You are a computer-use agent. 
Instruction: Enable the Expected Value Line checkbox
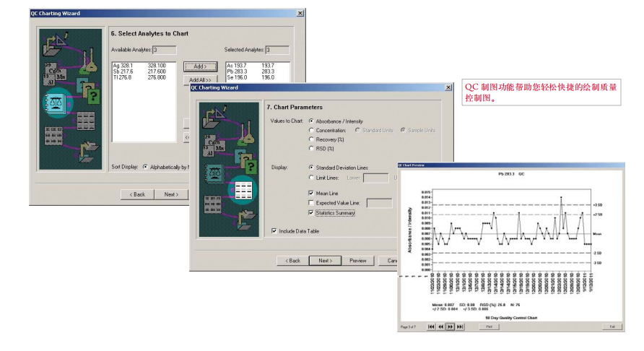(x=311, y=203)
